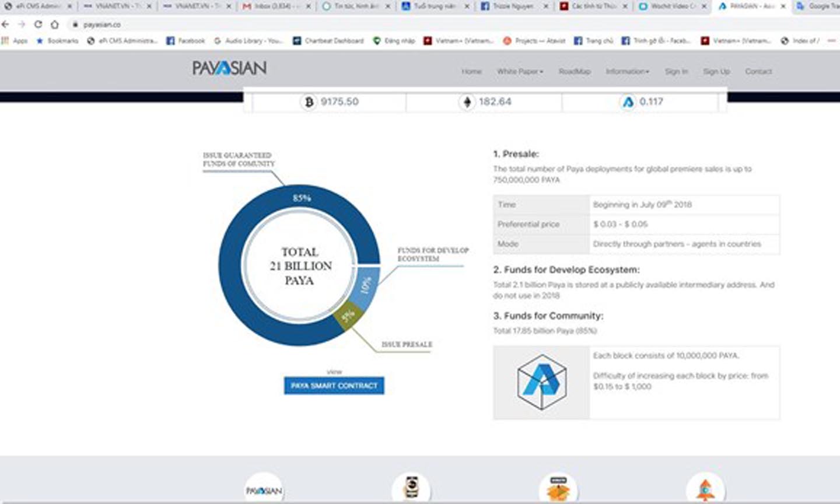Click the FUNDS FOR DEVELOP ECOSYSTEM label
The image size is (840, 504).
(433, 254)
